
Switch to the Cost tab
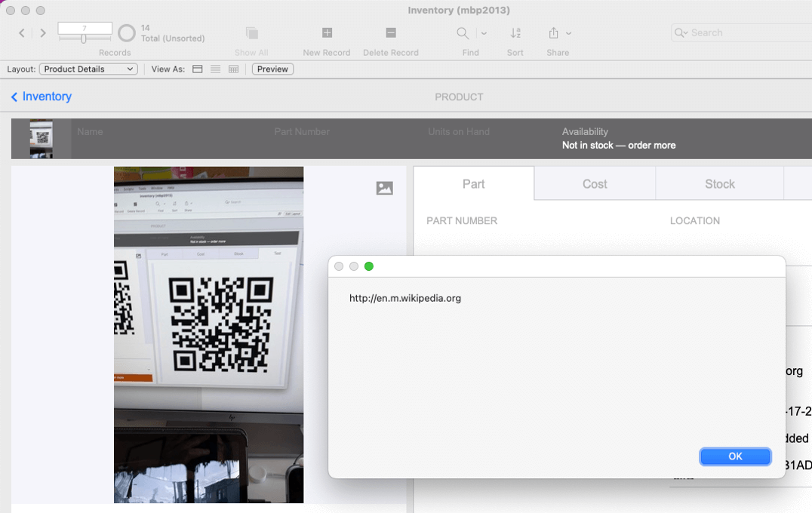click(595, 183)
